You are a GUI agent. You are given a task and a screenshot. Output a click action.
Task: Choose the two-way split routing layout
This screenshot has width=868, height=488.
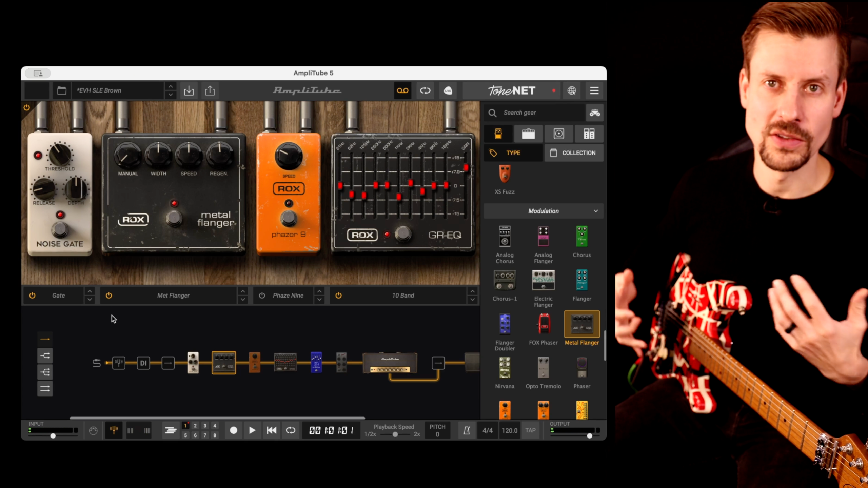(45, 355)
